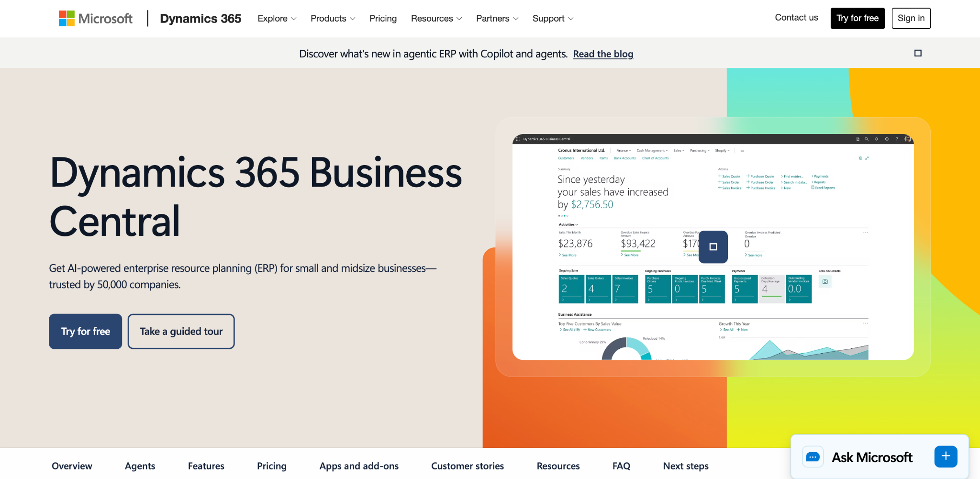The image size is (980, 479).
Task: Click the Ask Microsoft label
Action: click(872, 457)
